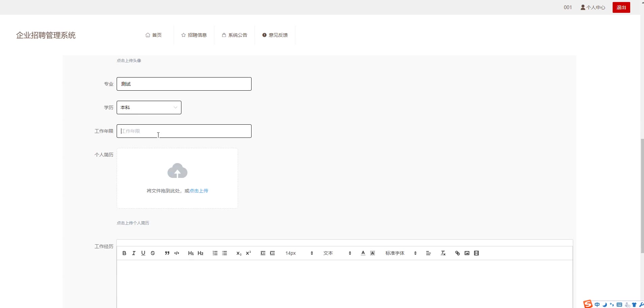Apply Heading 2 style
Screen dimensions: 644x308
[x=201, y=253]
